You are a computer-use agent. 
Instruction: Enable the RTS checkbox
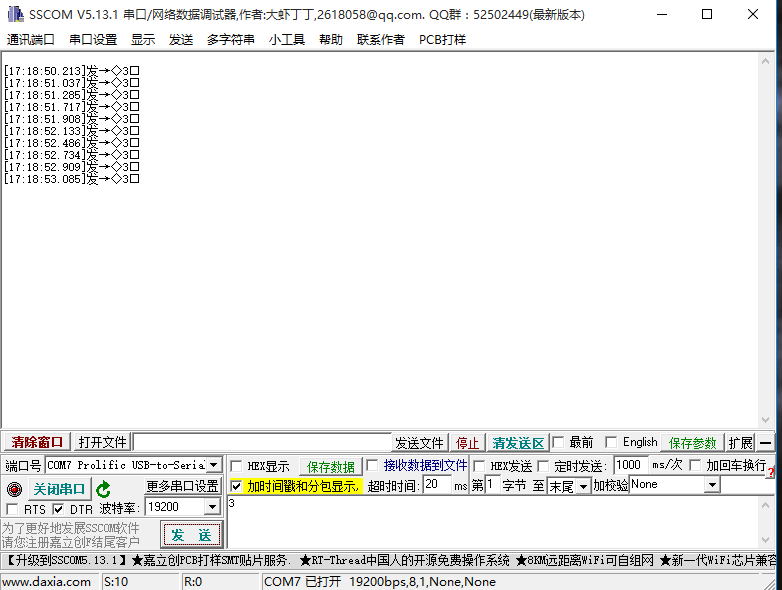12,509
